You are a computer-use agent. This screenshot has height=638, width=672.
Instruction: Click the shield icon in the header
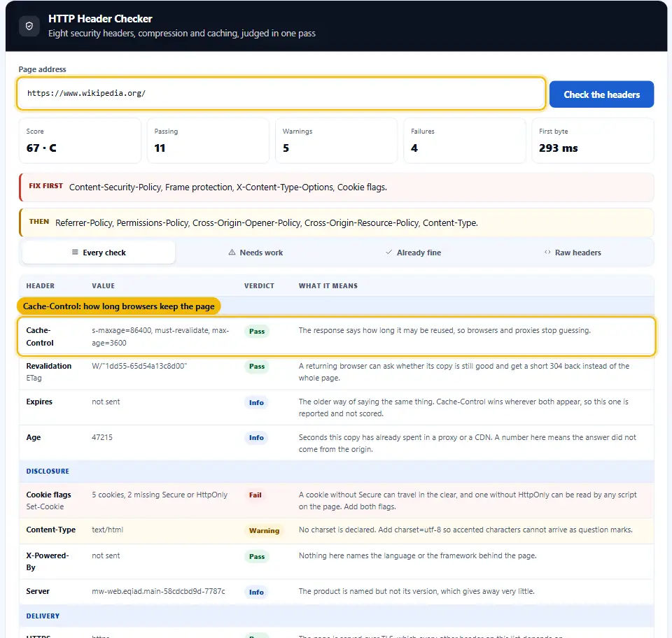point(29,26)
